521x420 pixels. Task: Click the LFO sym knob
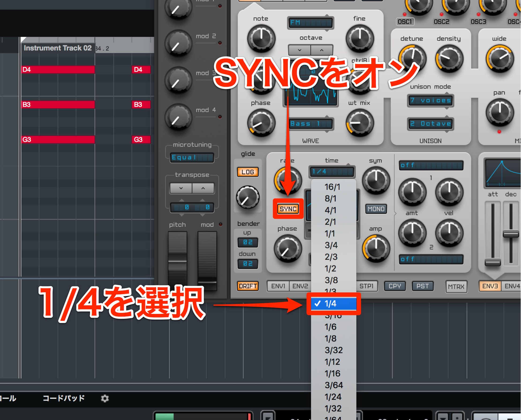pyautogui.click(x=376, y=180)
